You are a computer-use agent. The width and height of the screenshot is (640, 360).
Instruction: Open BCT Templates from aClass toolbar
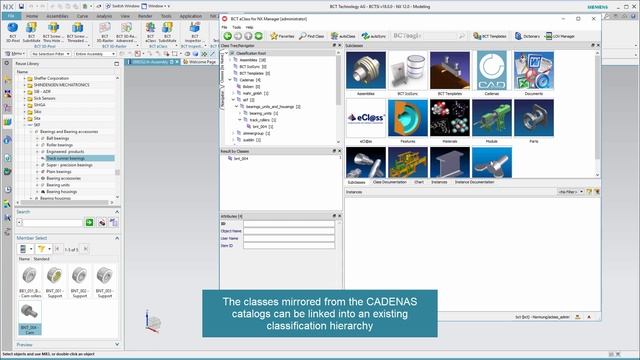click(x=489, y=36)
